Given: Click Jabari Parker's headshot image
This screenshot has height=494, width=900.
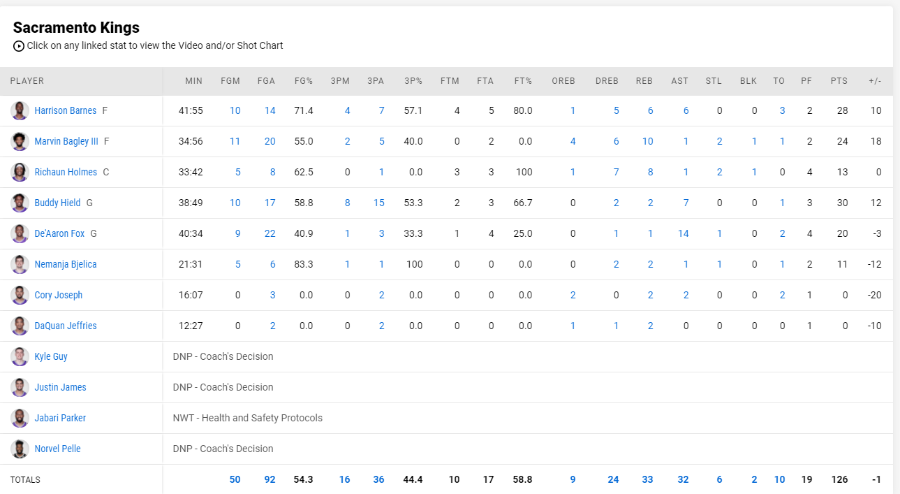Looking at the screenshot, I should pyautogui.click(x=20, y=418).
